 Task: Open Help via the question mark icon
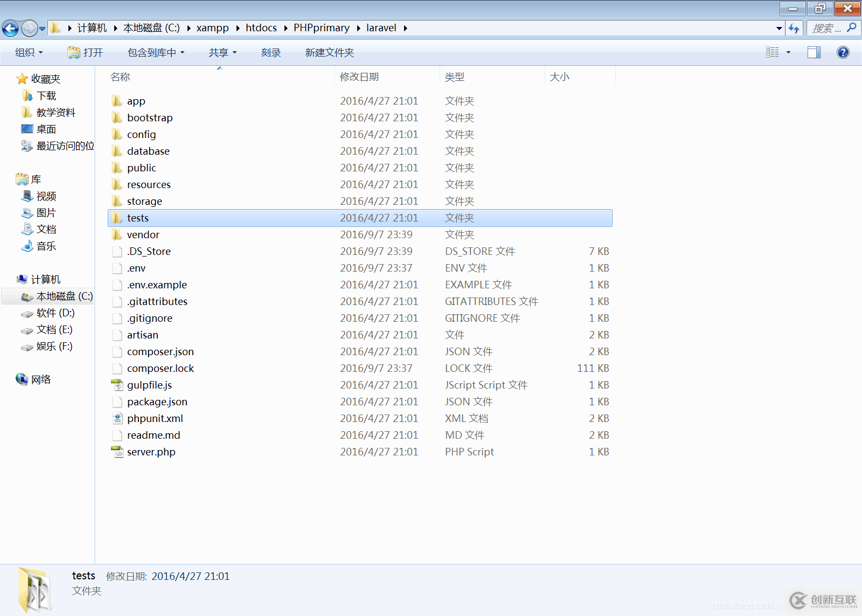[x=843, y=52]
